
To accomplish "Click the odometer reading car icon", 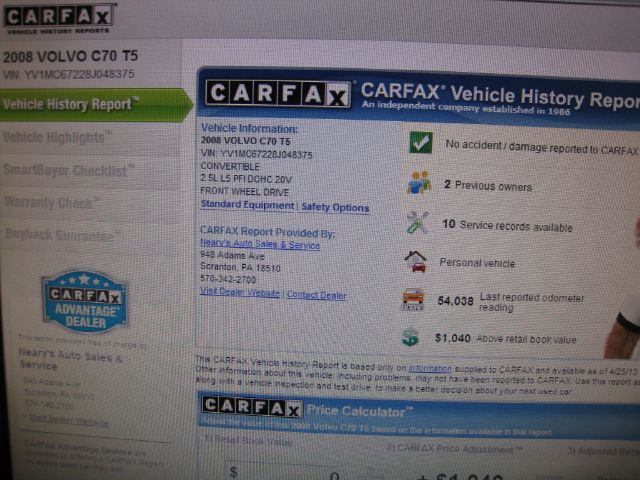I will pyautogui.click(x=412, y=299).
